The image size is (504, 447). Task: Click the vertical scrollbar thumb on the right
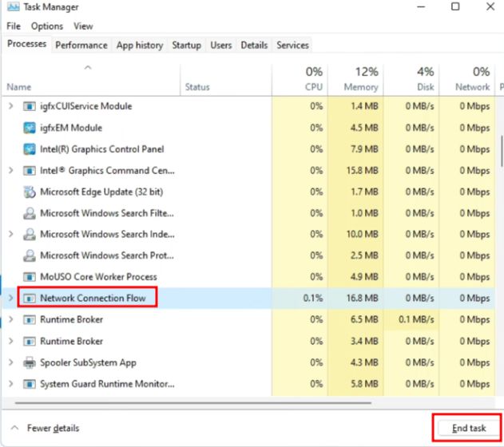502,151
